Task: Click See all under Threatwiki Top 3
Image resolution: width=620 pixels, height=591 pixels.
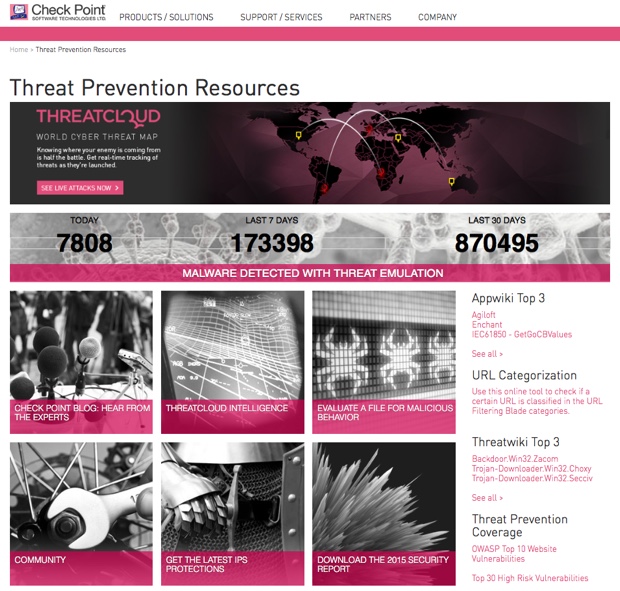Action: (487, 498)
